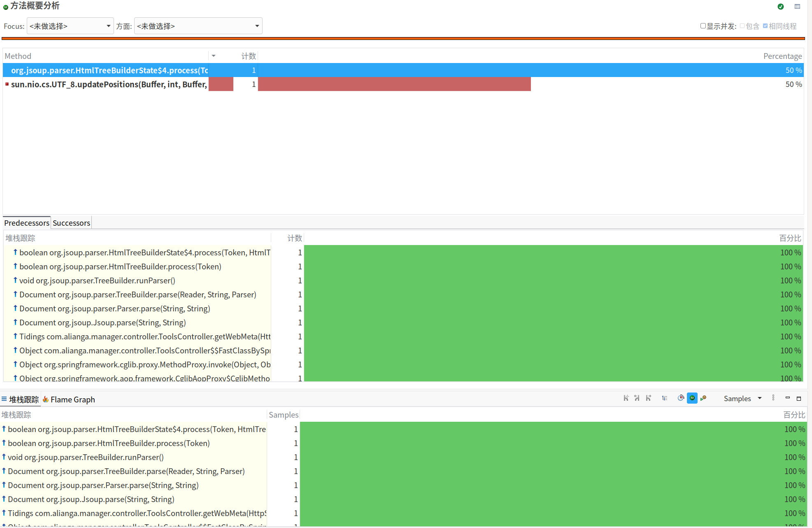Toggle the 相同线程 checkbox
Screen dimensions: 812x528
point(765,26)
